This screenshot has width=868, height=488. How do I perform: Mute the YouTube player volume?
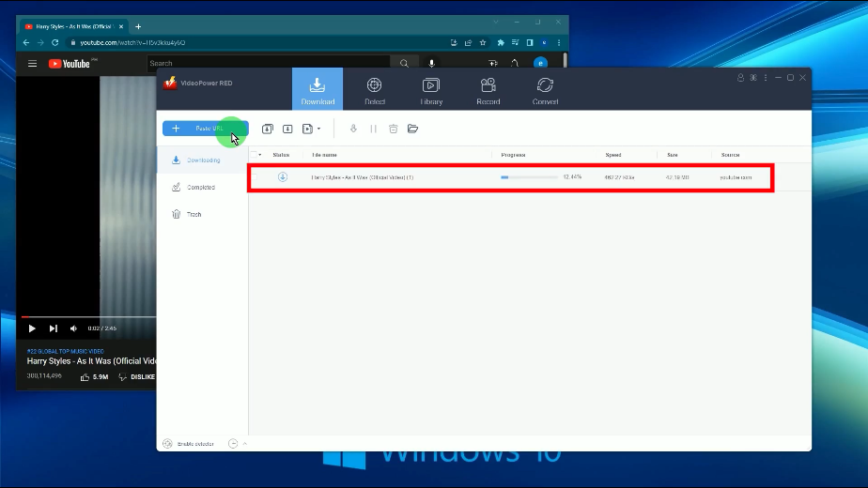pos(73,328)
